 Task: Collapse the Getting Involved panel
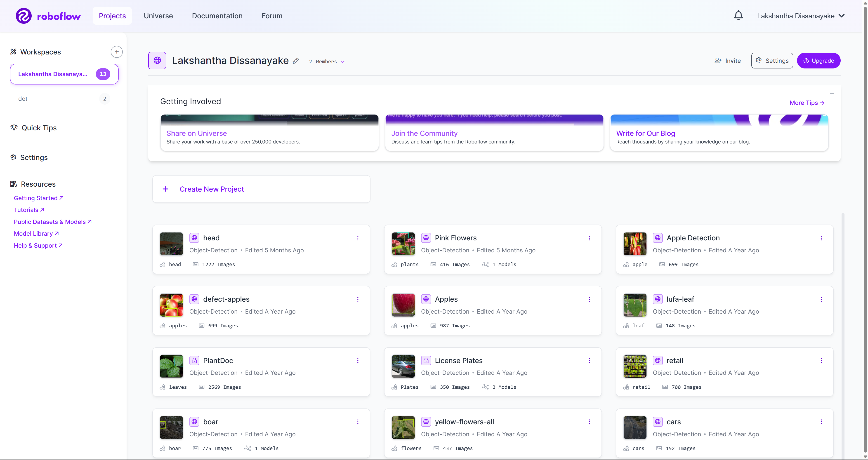(832, 94)
